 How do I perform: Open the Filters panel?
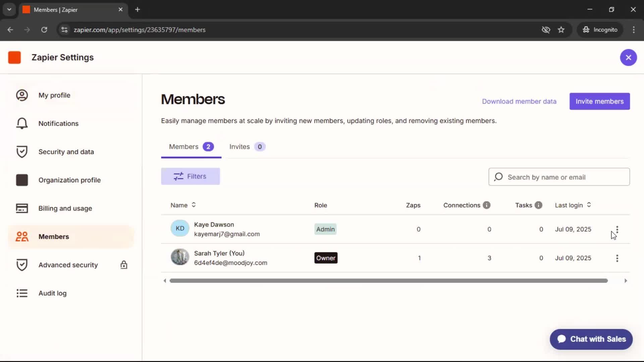click(190, 176)
